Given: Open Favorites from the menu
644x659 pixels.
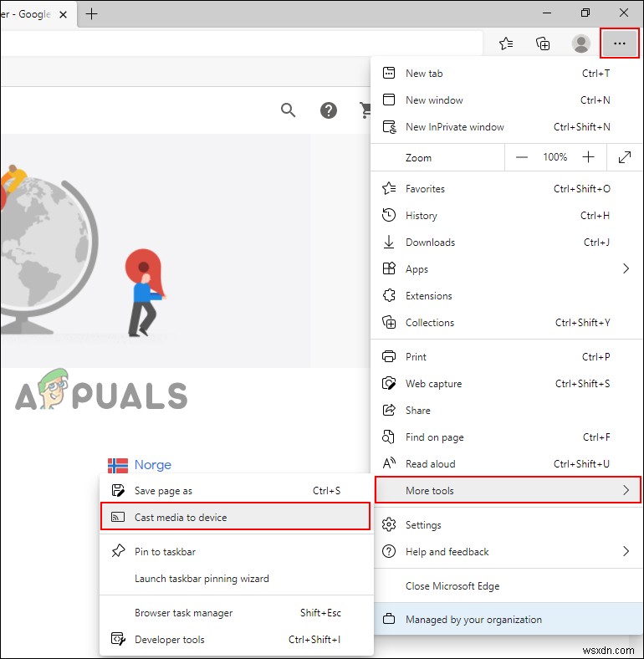Looking at the screenshot, I should pyautogui.click(x=506, y=189).
